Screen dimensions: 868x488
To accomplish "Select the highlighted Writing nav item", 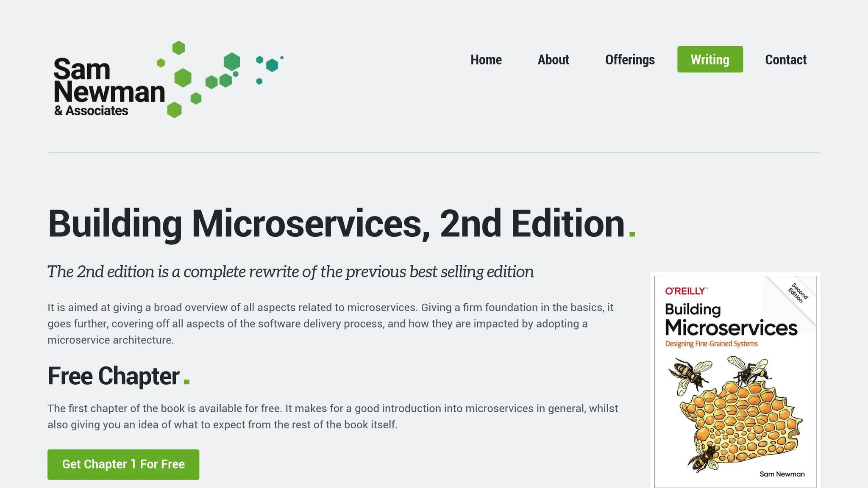I will [x=710, y=59].
